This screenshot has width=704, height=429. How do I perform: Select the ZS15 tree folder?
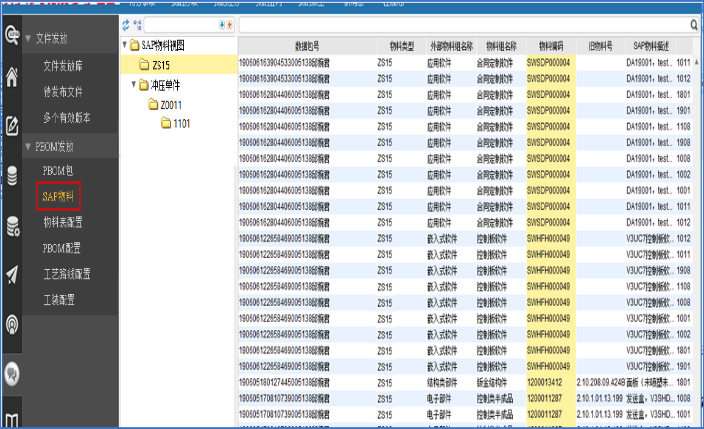click(x=162, y=65)
